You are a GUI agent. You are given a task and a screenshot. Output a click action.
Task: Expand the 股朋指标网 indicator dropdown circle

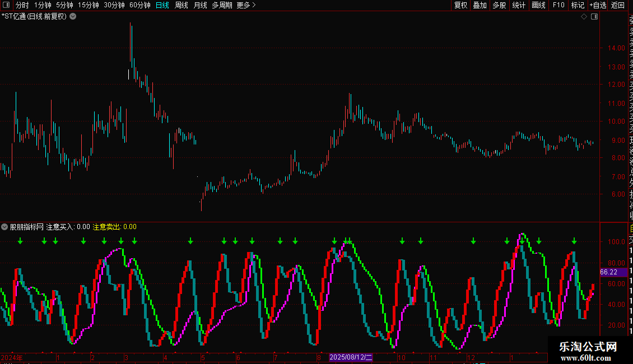pos(4,227)
